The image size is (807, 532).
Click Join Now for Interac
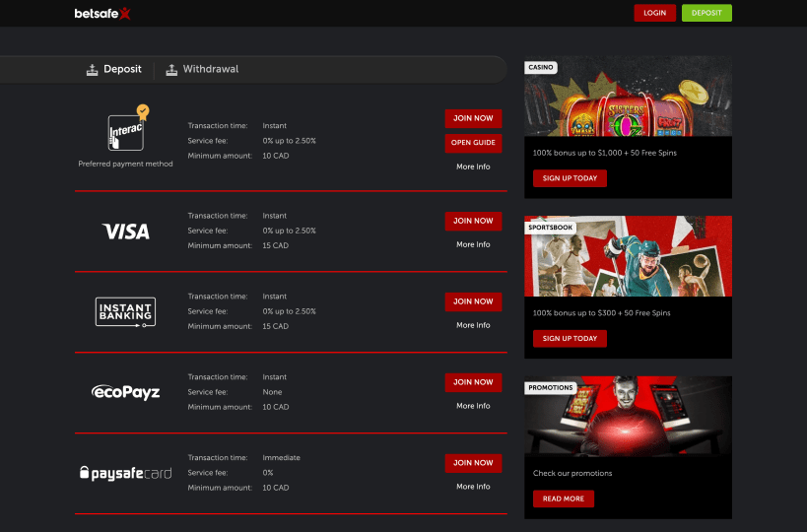click(473, 118)
